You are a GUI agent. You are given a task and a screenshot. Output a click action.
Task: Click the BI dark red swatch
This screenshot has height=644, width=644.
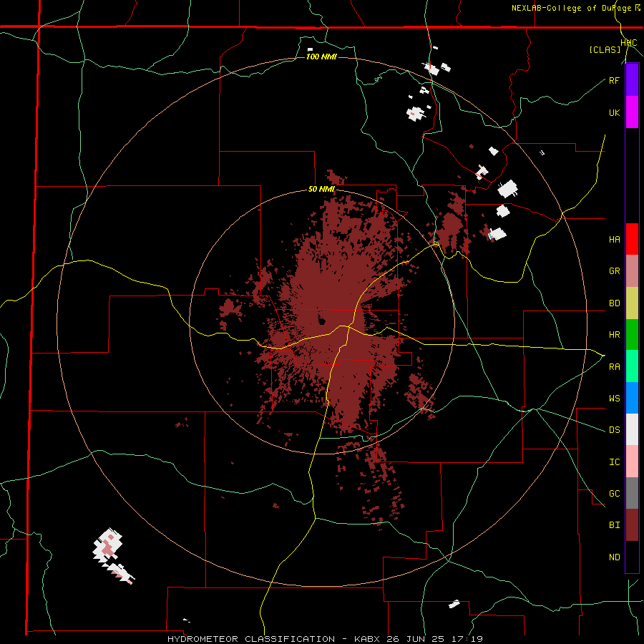coord(632,525)
